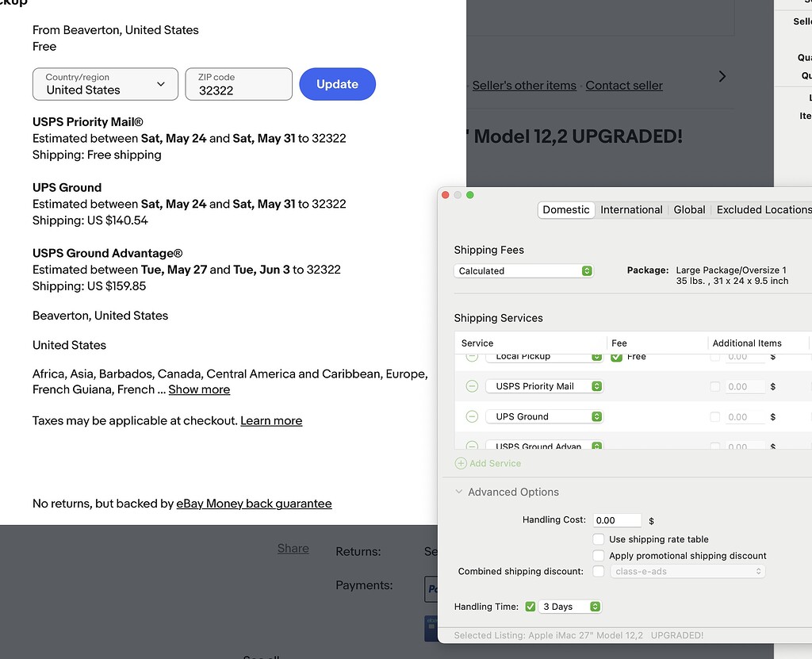Screen dimensions: 812x659
Task: Click the green zoom window button
Action: (469, 195)
